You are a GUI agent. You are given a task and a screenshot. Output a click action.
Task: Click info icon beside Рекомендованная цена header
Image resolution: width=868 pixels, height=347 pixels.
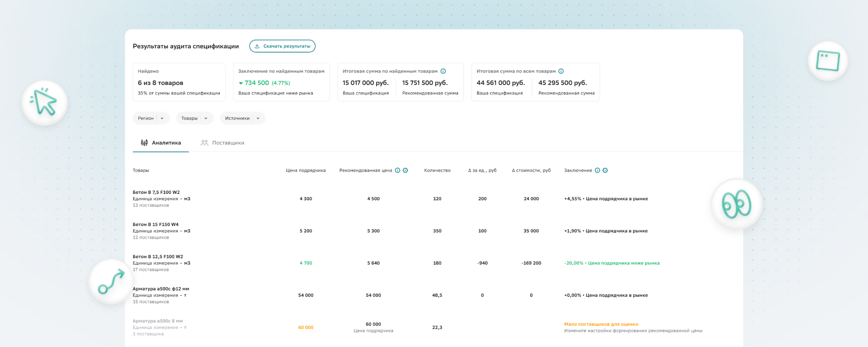coord(397,170)
